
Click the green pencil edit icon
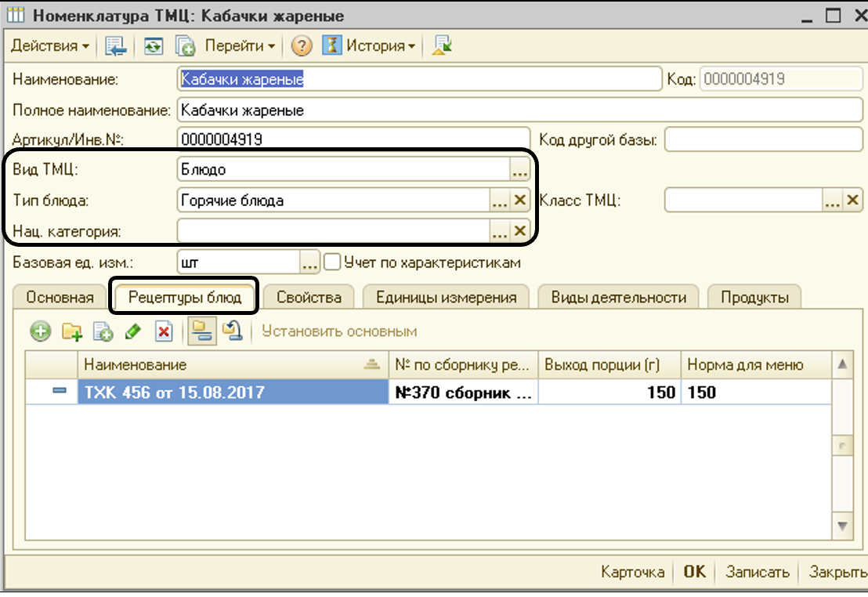132,332
